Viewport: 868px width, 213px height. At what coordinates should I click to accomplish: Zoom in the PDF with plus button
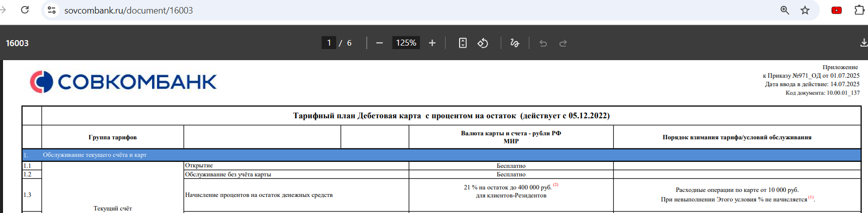point(432,43)
